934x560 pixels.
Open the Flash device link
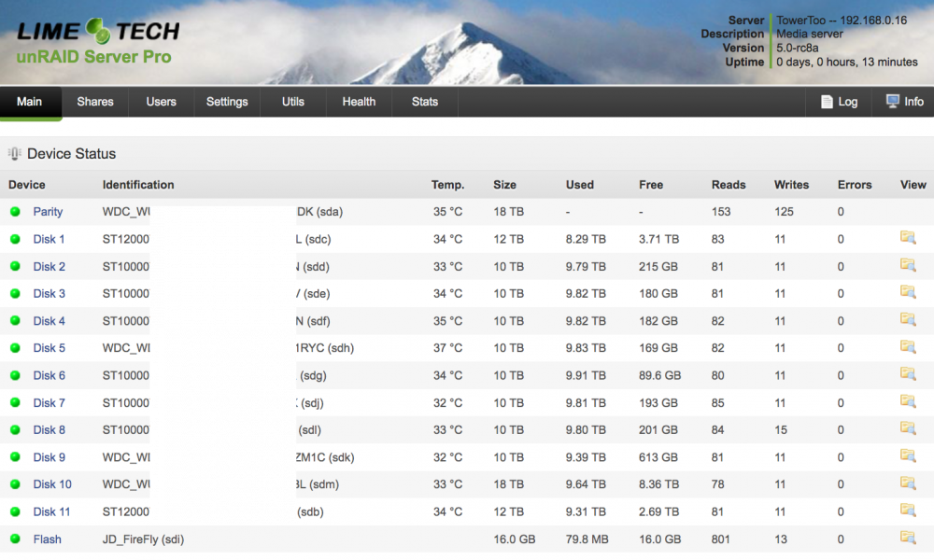pyautogui.click(x=47, y=539)
